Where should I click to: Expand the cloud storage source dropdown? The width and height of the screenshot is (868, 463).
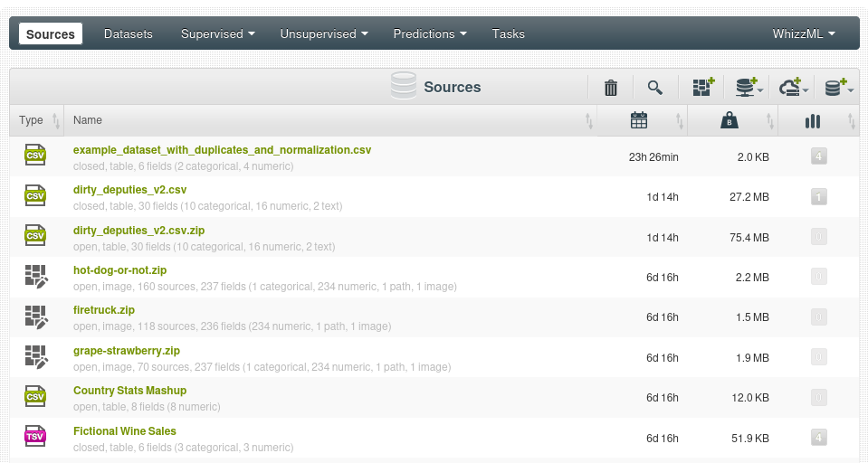[x=794, y=88]
